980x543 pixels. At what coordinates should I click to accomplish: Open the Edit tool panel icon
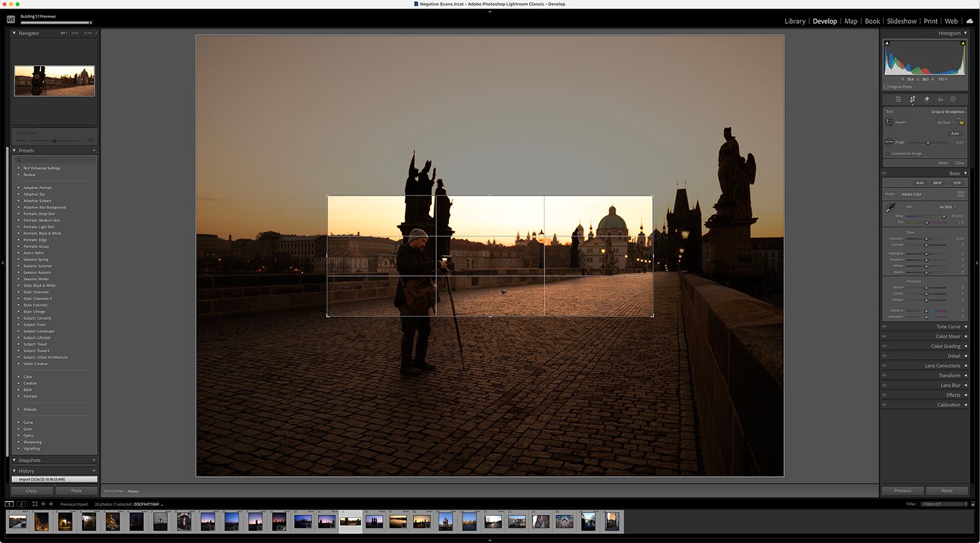click(898, 99)
